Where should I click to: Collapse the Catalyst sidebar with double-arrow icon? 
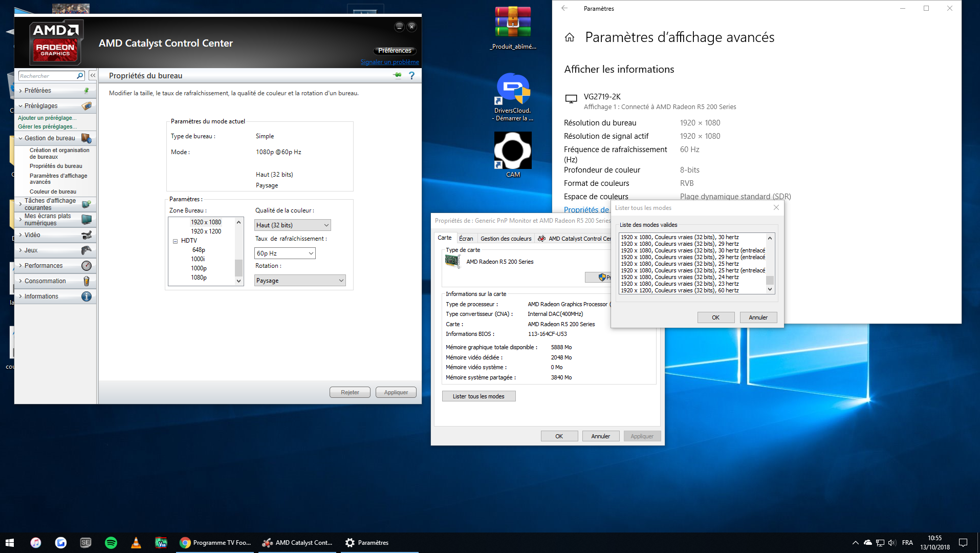click(93, 75)
